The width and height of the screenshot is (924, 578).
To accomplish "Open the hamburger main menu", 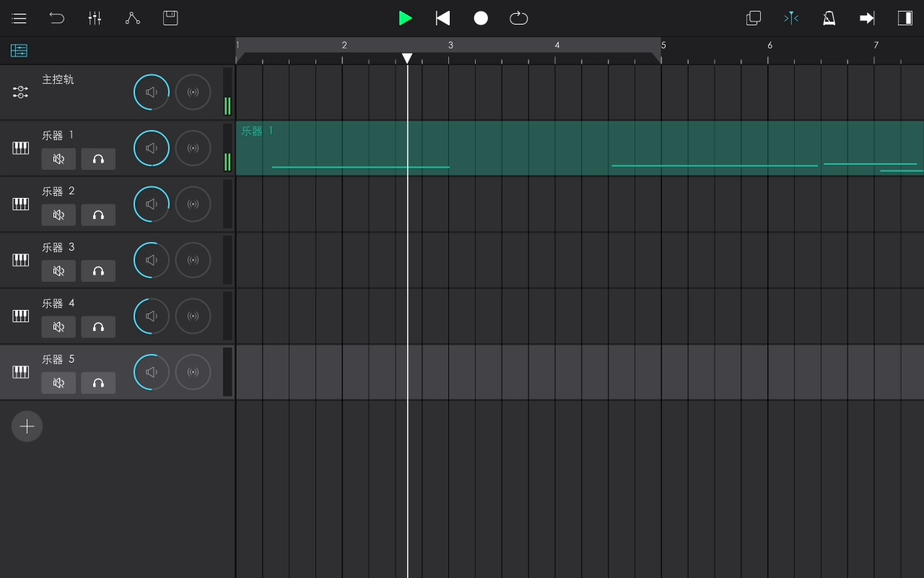I will coord(19,18).
